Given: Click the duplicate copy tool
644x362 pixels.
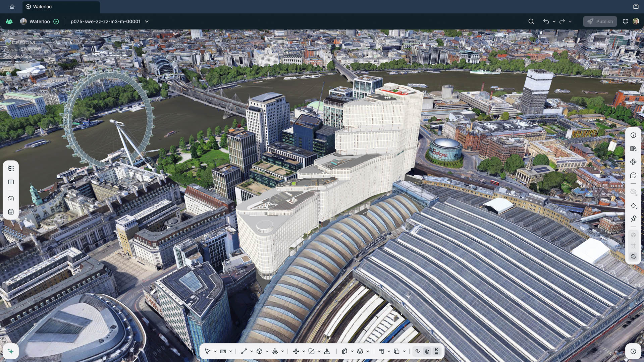Looking at the screenshot, I should pyautogui.click(x=396, y=351).
